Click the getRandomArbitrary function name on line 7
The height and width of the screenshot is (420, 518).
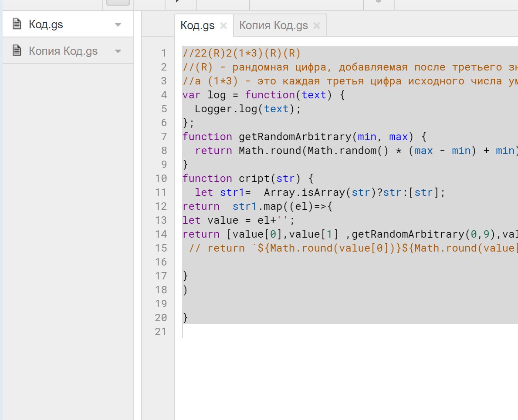[x=295, y=137]
